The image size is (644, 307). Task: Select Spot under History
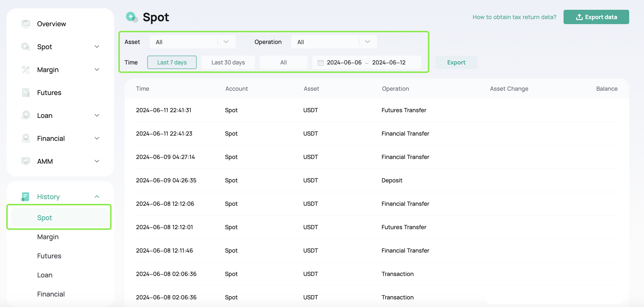click(x=60, y=217)
